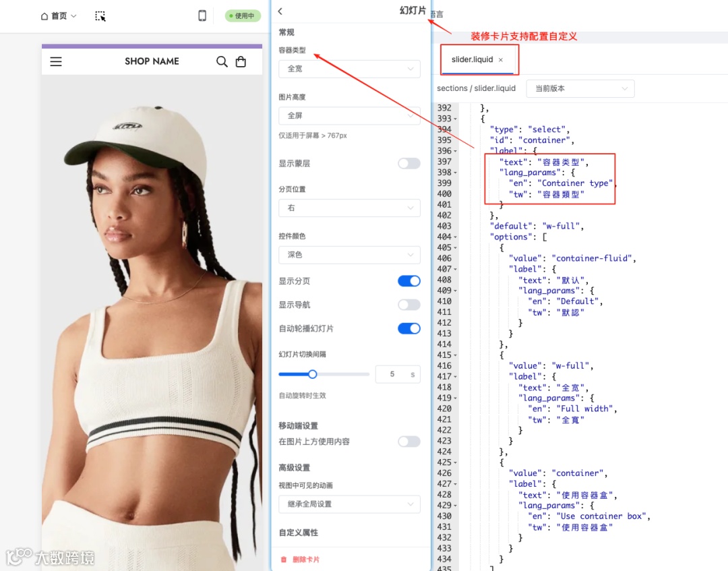Click 自定义属性 section heading
This screenshot has width=728, height=571.
(x=299, y=533)
